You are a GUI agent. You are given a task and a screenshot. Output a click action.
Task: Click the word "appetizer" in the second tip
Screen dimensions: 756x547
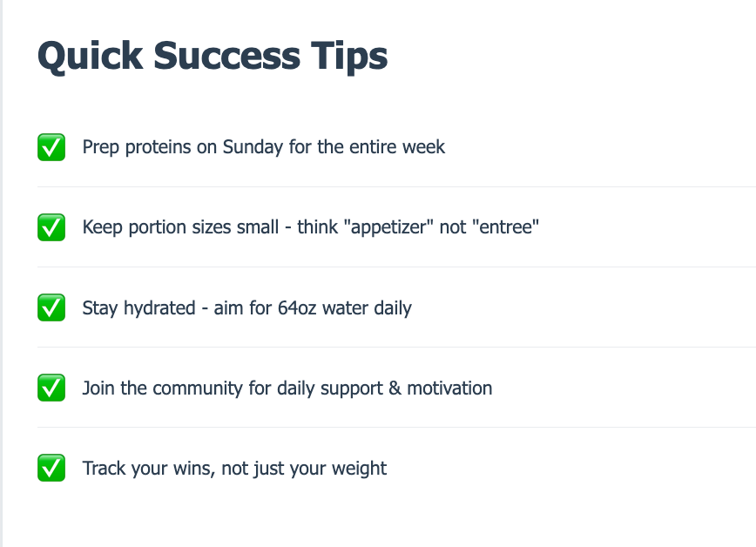tap(388, 227)
